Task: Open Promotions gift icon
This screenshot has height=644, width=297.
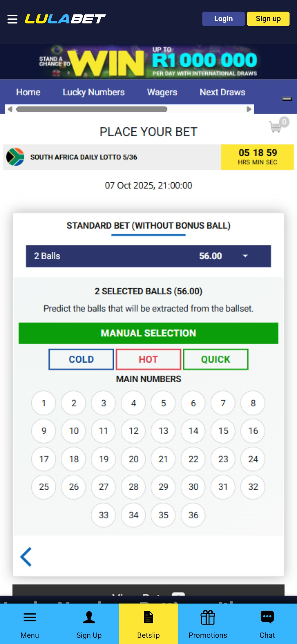Action: click(x=208, y=617)
